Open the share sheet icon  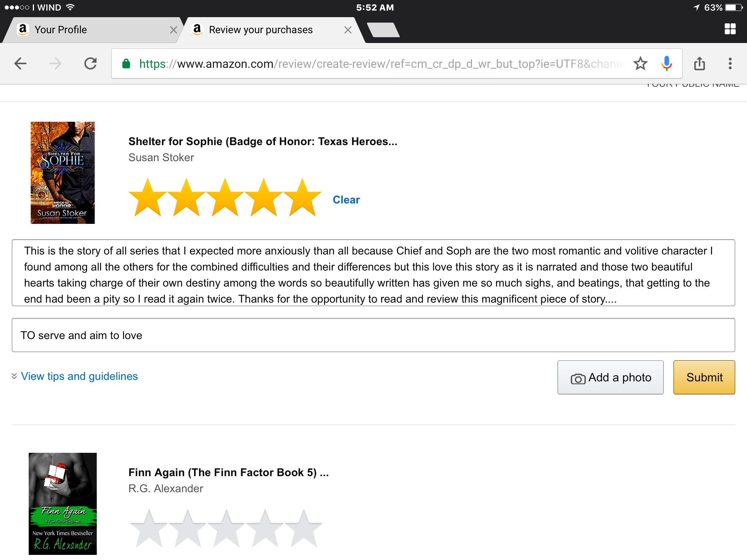(699, 64)
